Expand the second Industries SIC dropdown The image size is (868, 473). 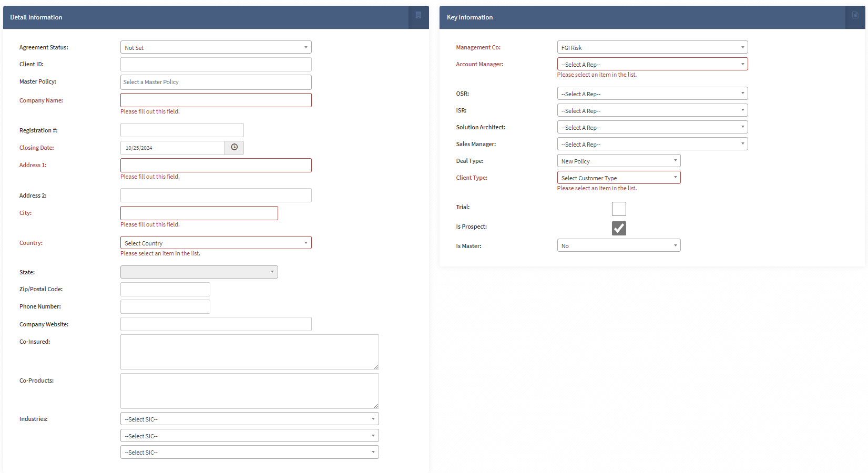pos(250,436)
